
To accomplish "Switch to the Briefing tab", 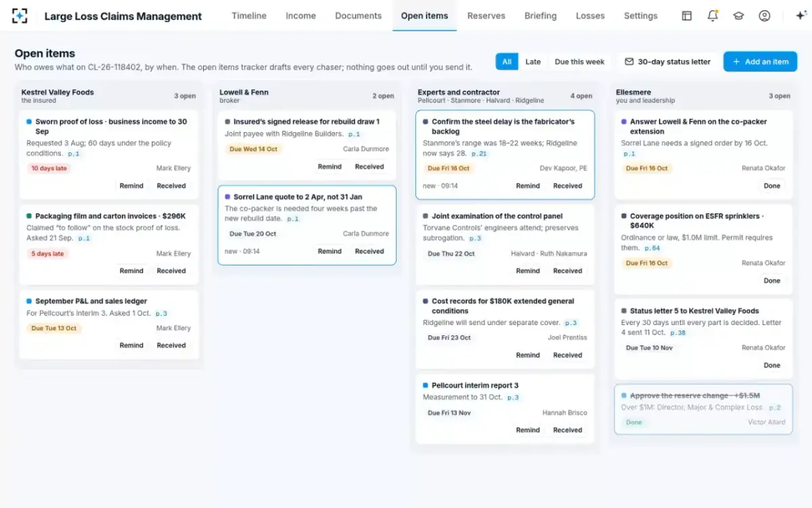I will (541, 16).
